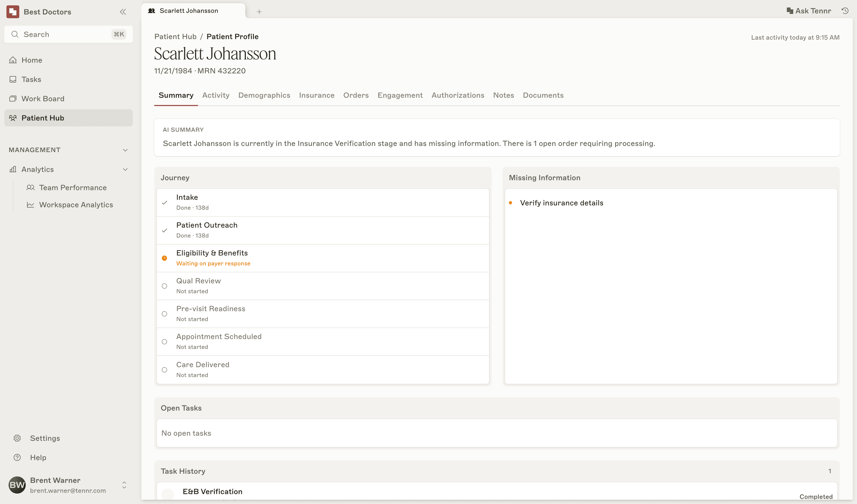Open the Orders tab
The height and width of the screenshot is (504, 857).
(x=356, y=95)
